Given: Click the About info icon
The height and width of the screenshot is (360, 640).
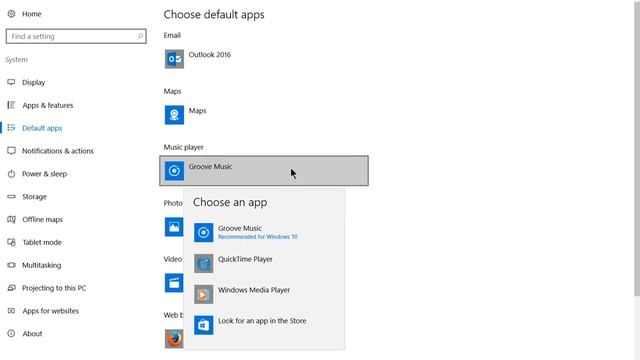Looking at the screenshot, I should (x=11, y=334).
